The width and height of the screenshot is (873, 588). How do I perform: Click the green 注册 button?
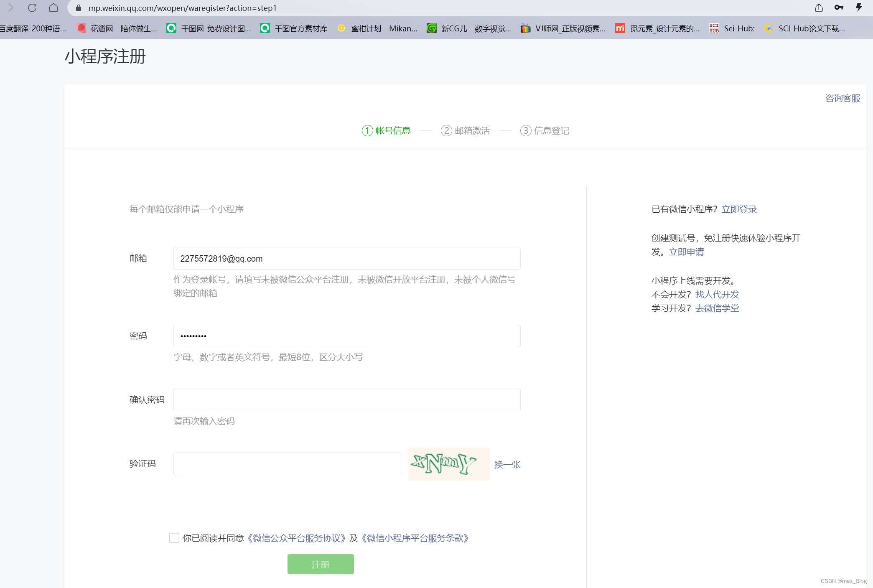(321, 564)
